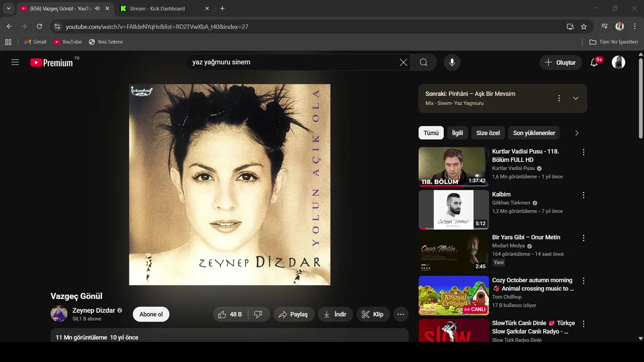Open options for Bir Yara Gibi video
This screenshot has height=362, width=644.
[584, 238]
